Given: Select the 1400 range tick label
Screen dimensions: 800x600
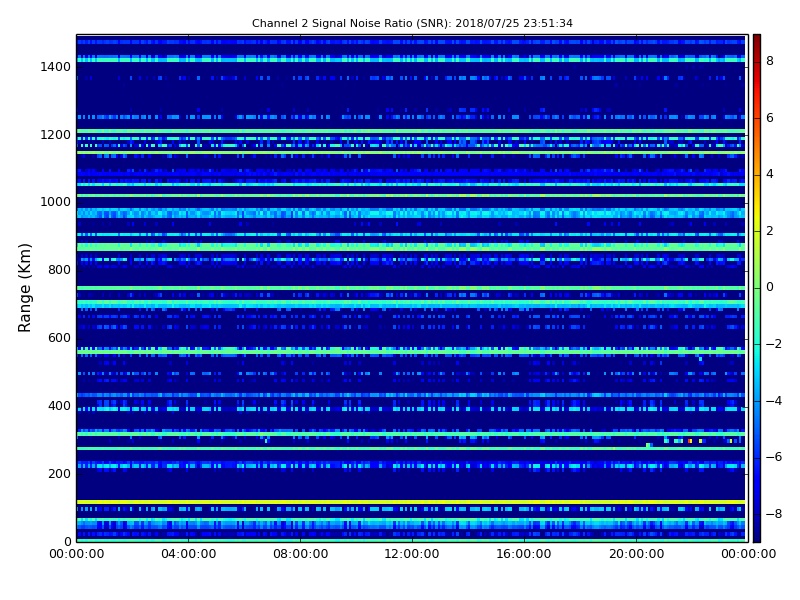Looking at the screenshot, I should pyautogui.click(x=56, y=67).
